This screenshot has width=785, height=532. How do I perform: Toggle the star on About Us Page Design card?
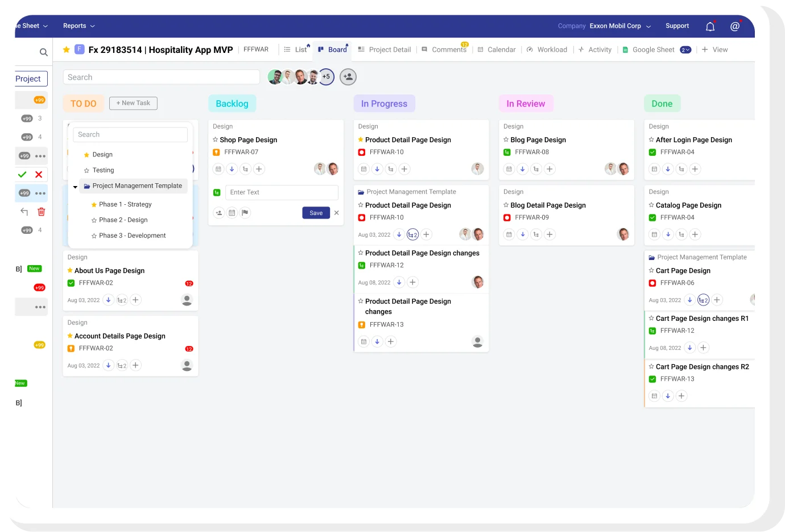click(x=70, y=270)
